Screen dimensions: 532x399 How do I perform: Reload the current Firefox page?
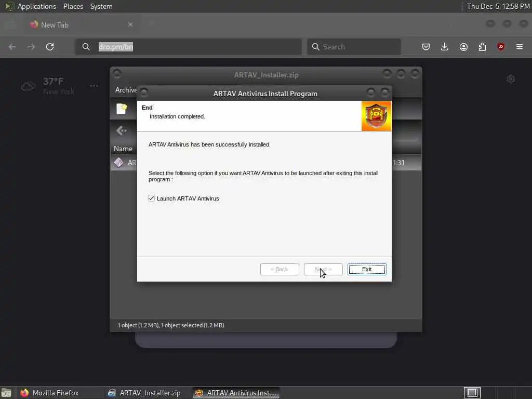50,47
